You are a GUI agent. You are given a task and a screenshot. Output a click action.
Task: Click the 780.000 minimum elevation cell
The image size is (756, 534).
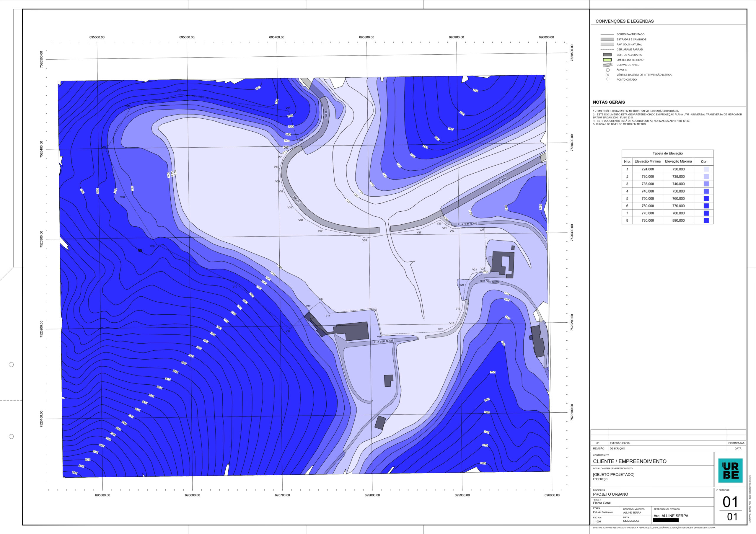pos(647,221)
